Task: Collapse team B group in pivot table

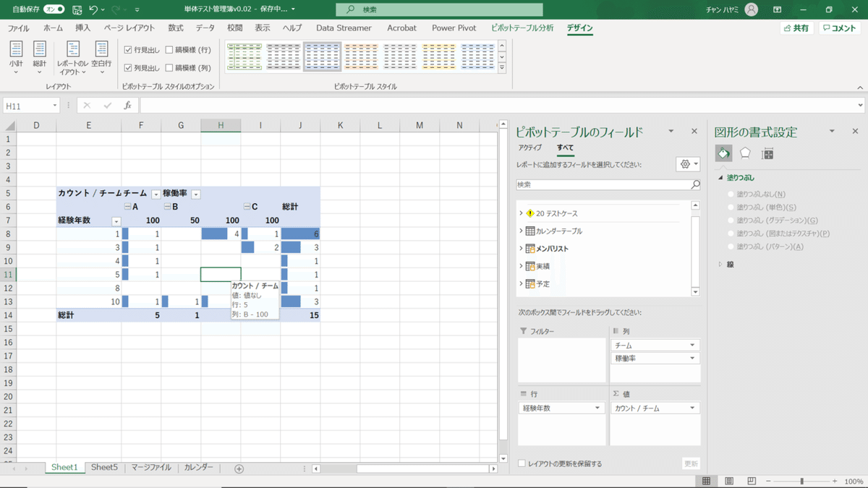Action: point(167,207)
